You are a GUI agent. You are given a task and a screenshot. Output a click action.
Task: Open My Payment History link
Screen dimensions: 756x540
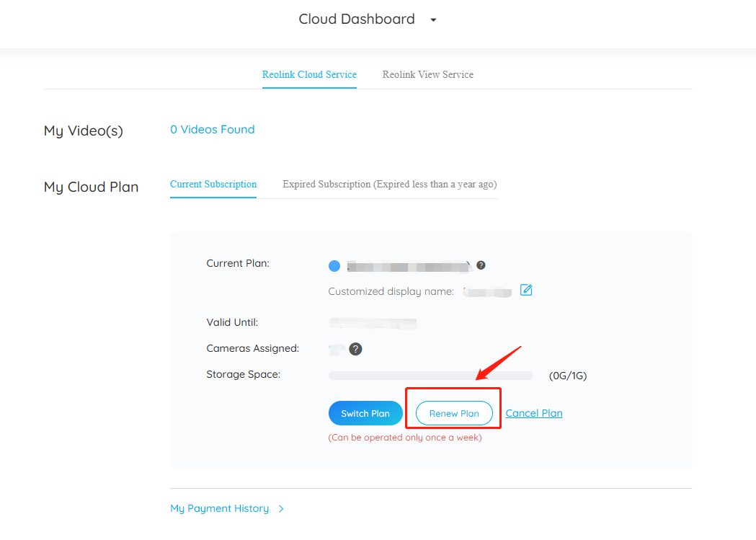pos(219,509)
